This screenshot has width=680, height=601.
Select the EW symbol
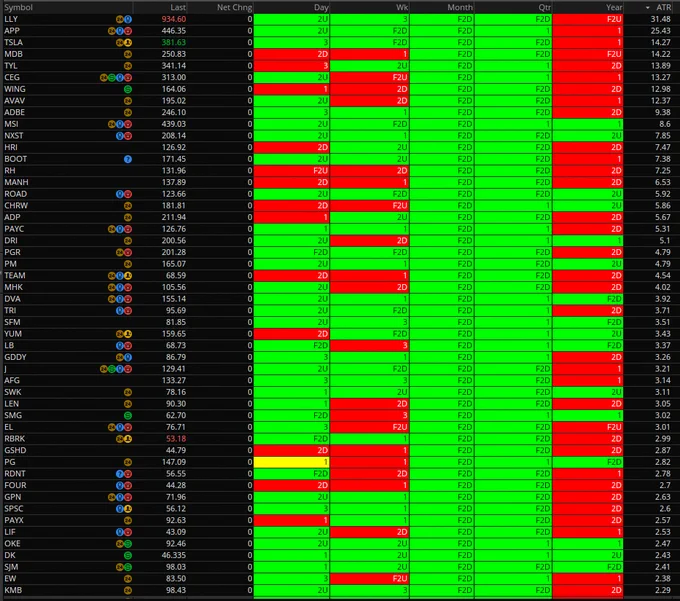10,578
